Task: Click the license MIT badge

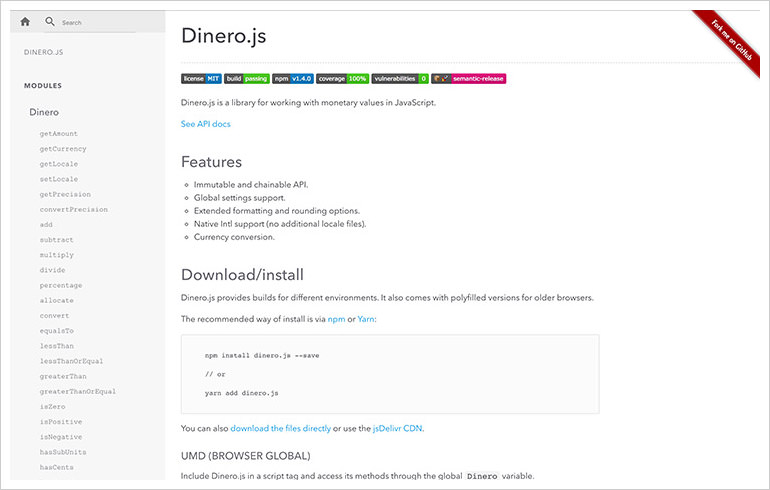Action: [x=201, y=79]
